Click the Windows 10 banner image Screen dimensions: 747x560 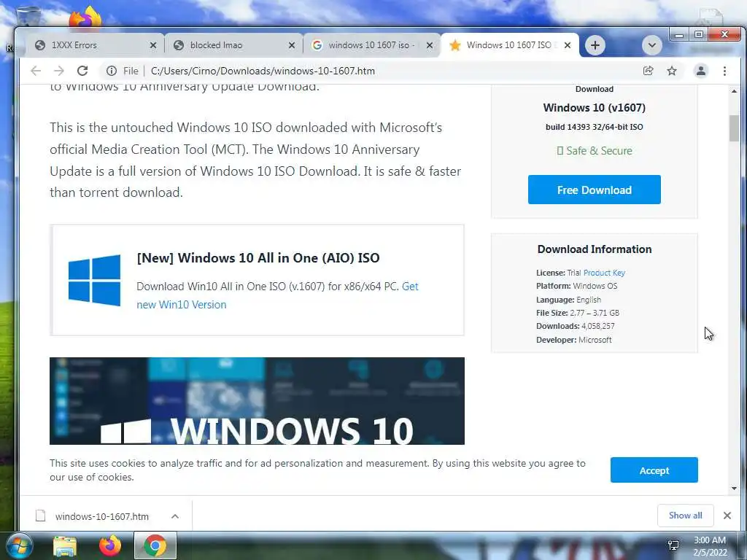pyautogui.click(x=257, y=401)
